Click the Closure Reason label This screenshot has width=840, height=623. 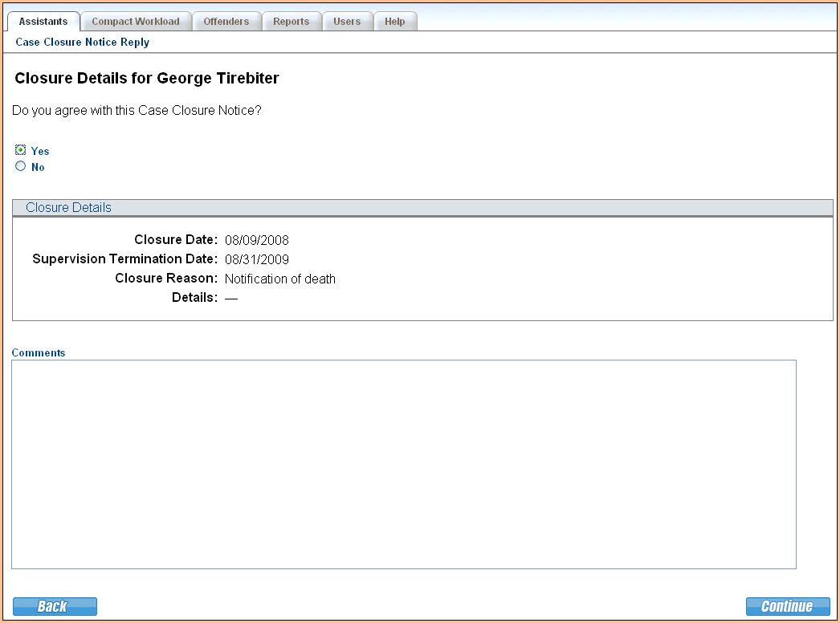(x=166, y=278)
